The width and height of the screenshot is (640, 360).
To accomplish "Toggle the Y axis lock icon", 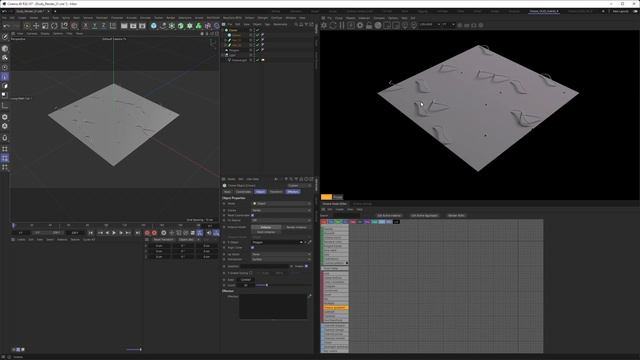I will (x=94, y=26).
